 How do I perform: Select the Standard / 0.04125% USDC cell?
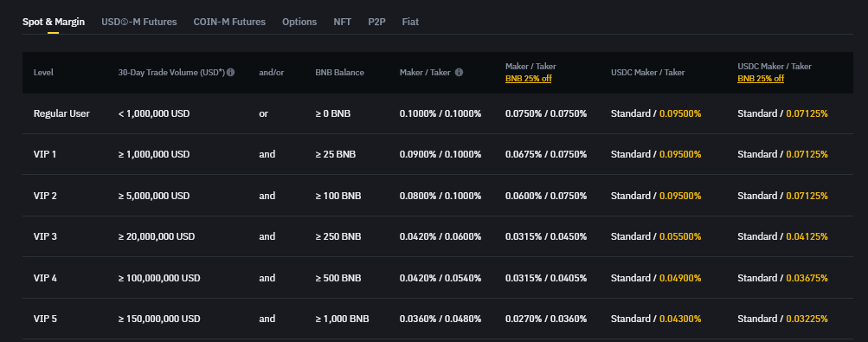click(x=782, y=237)
